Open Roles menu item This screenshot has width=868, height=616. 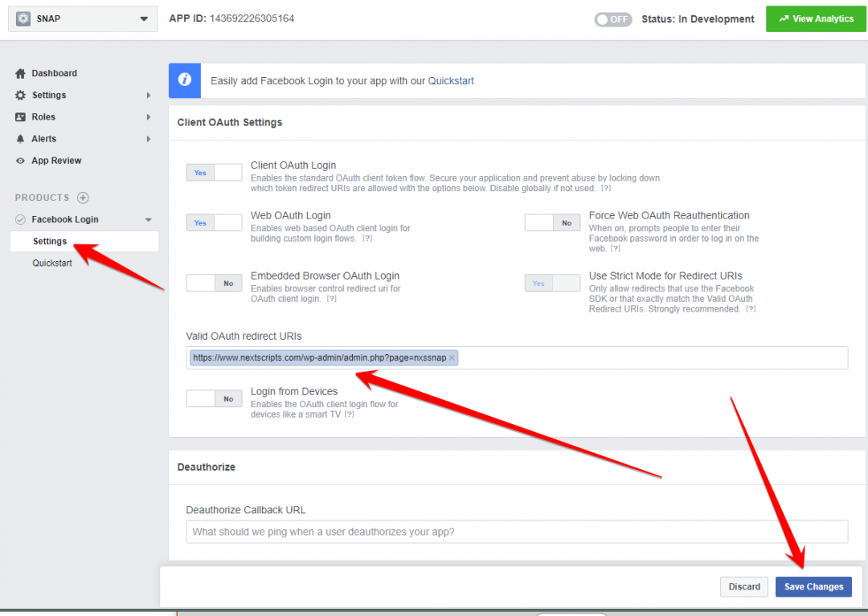coord(43,117)
